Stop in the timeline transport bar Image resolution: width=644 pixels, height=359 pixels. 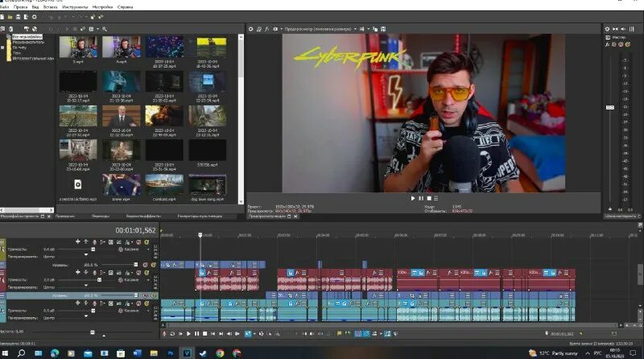205,334
